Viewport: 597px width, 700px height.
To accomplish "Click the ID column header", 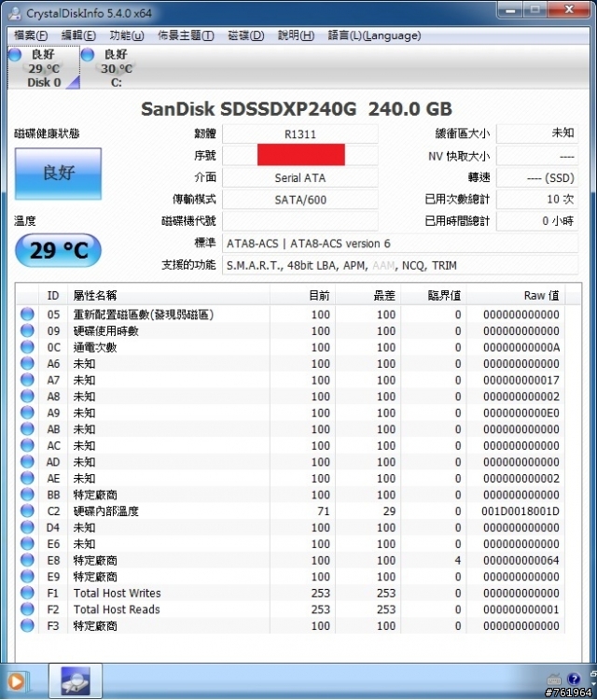I will click(x=53, y=295).
